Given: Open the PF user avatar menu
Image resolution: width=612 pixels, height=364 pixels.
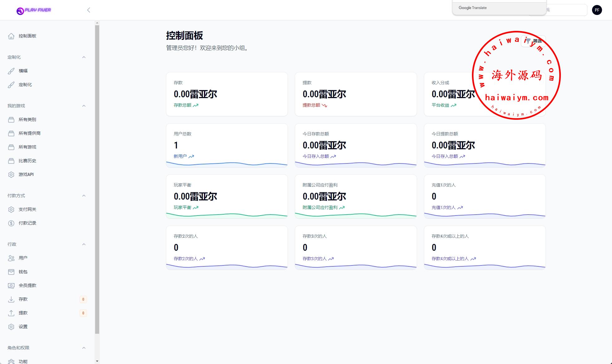Looking at the screenshot, I should (597, 10).
